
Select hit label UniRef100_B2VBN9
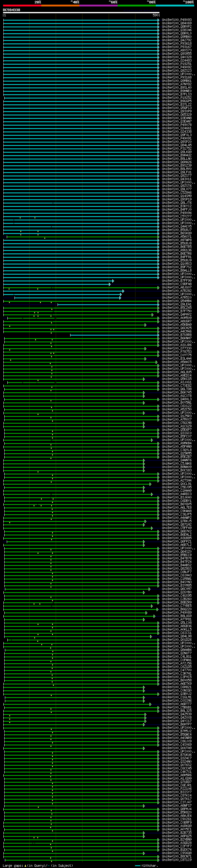coord(177,840)
